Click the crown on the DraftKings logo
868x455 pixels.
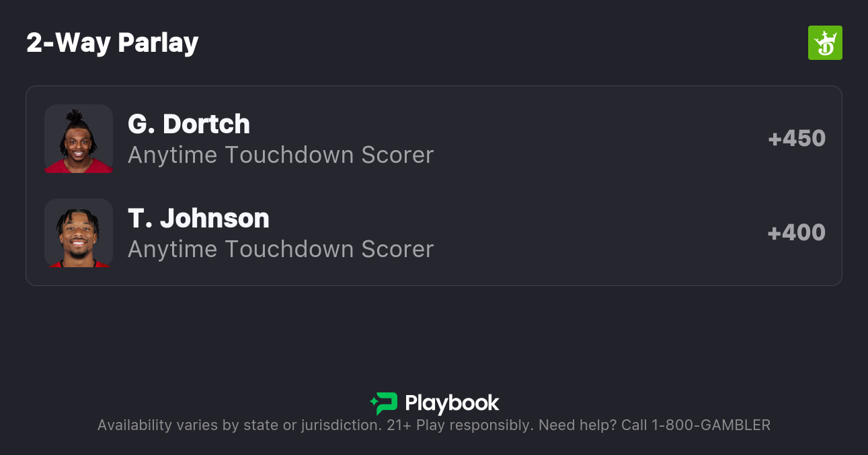826,36
